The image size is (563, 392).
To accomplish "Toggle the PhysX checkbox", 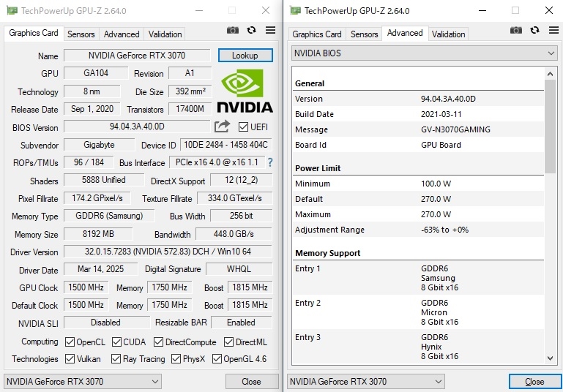I will coord(176,358).
